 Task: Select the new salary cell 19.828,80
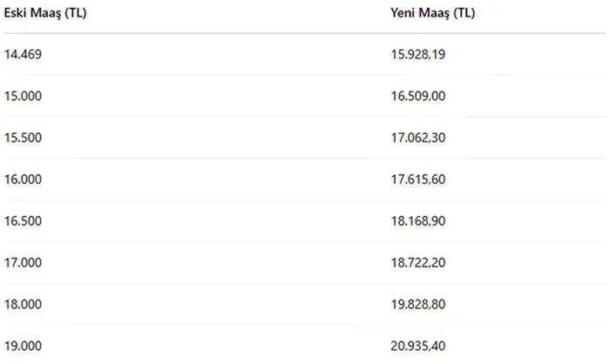pos(417,304)
